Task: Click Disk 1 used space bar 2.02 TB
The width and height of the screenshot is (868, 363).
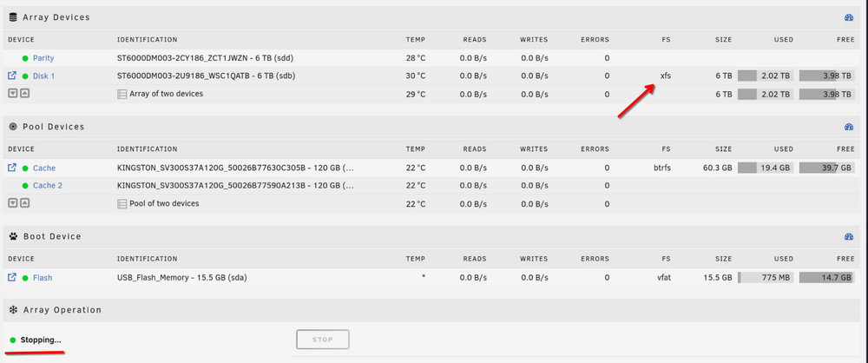Action: tap(766, 76)
